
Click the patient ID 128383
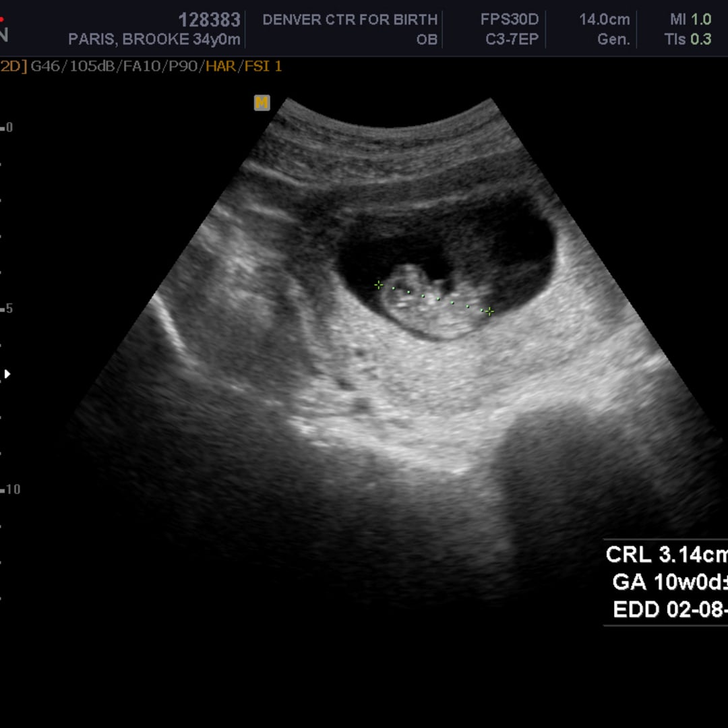point(210,20)
